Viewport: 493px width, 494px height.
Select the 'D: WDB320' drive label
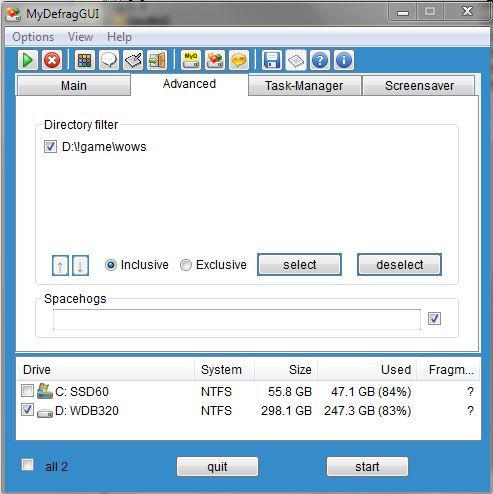pyautogui.click(x=87, y=411)
